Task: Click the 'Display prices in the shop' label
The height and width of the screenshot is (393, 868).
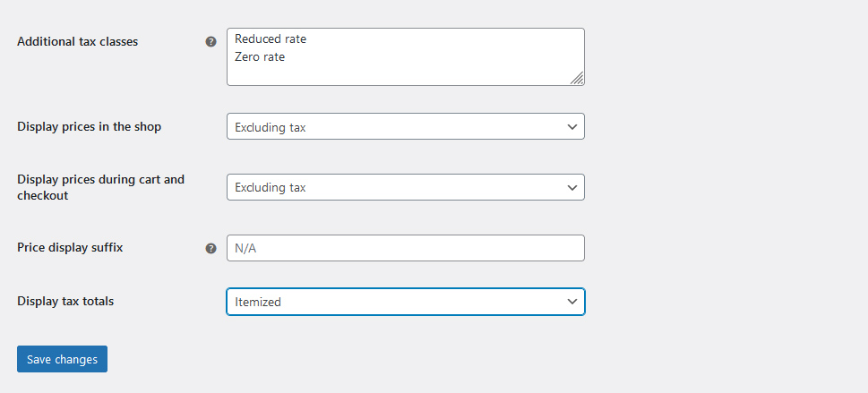Action: point(90,127)
